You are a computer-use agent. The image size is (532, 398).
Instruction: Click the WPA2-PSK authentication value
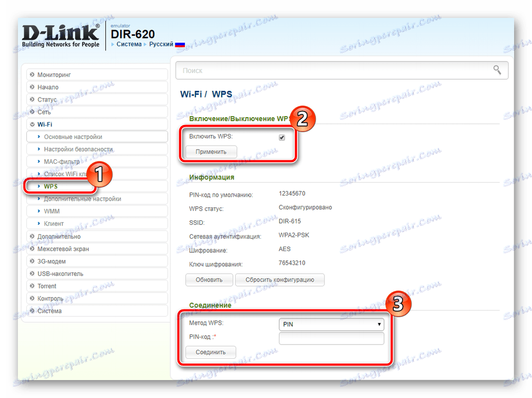click(294, 235)
